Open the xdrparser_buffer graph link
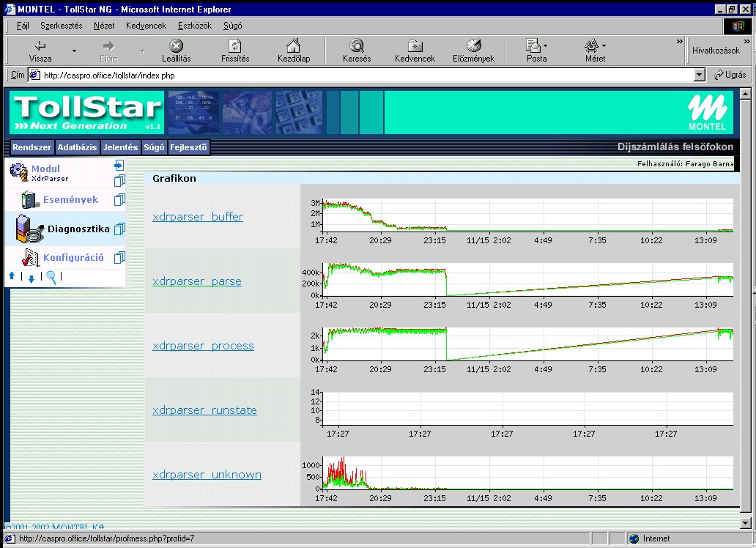This screenshot has width=756, height=548. pos(198,217)
